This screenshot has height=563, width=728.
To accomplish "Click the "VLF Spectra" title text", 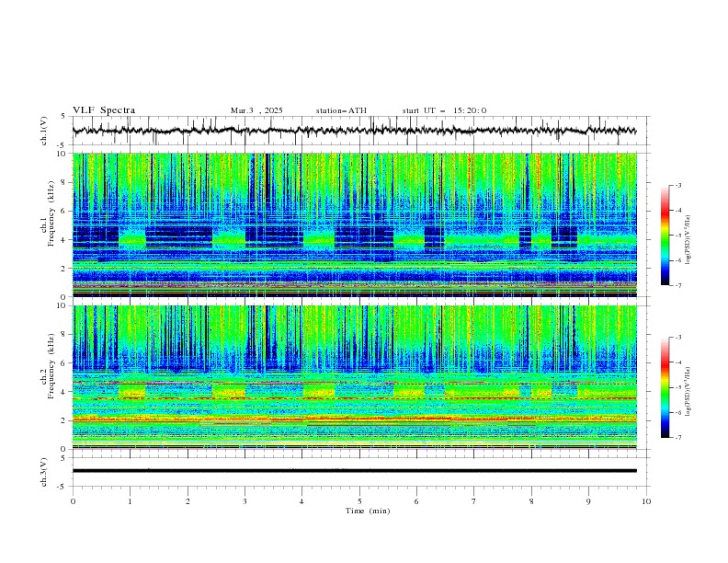I will (x=104, y=110).
